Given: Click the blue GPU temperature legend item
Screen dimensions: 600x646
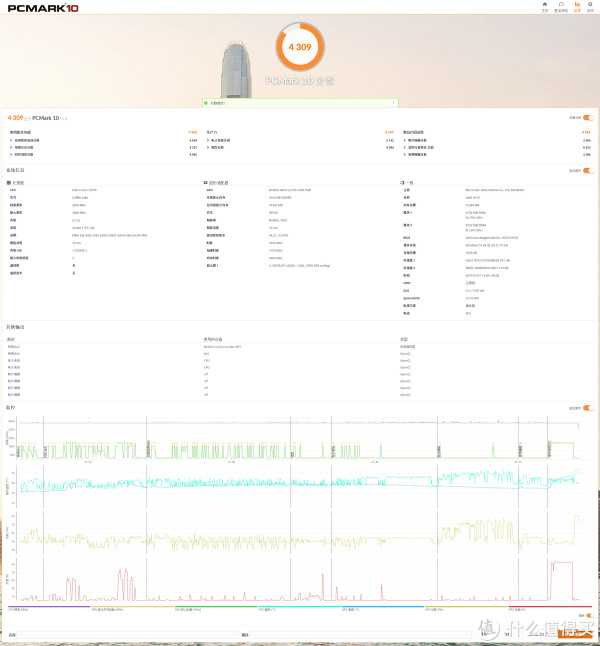Looking at the screenshot, I should point(383,608).
